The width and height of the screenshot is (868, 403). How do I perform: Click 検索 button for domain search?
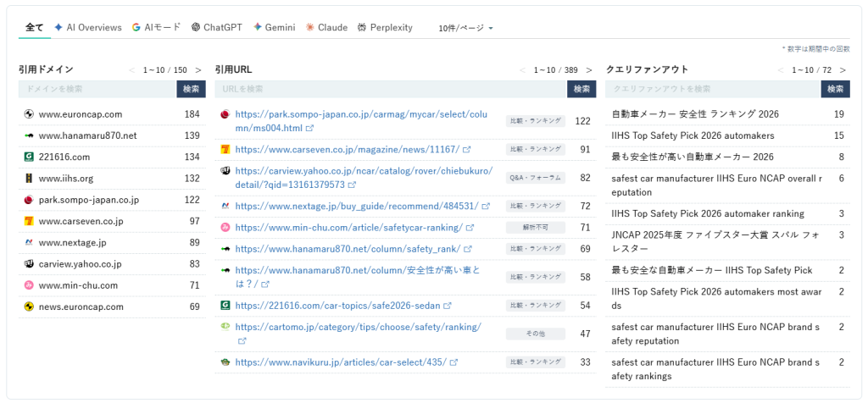(x=191, y=89)
